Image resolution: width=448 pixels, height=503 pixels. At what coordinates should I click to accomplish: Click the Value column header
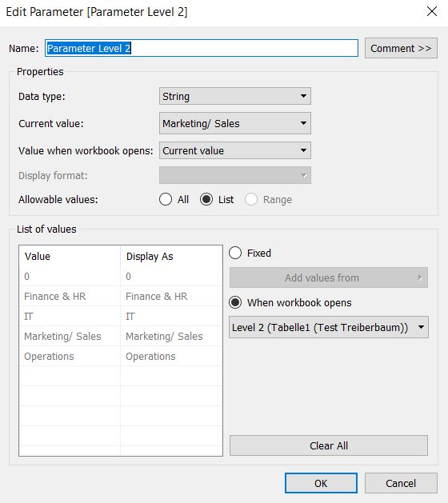pyautogui.click(x=38, y=257)
